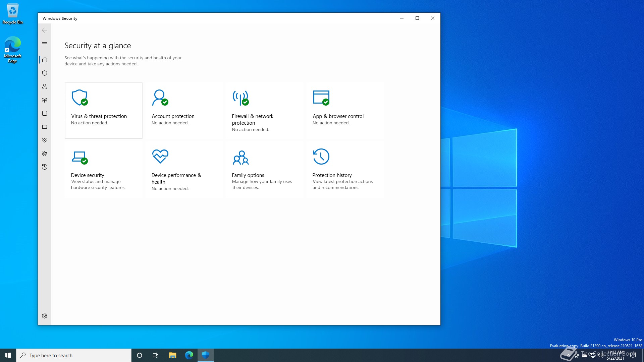Open the notification center in system tray

tap(633, 355)
